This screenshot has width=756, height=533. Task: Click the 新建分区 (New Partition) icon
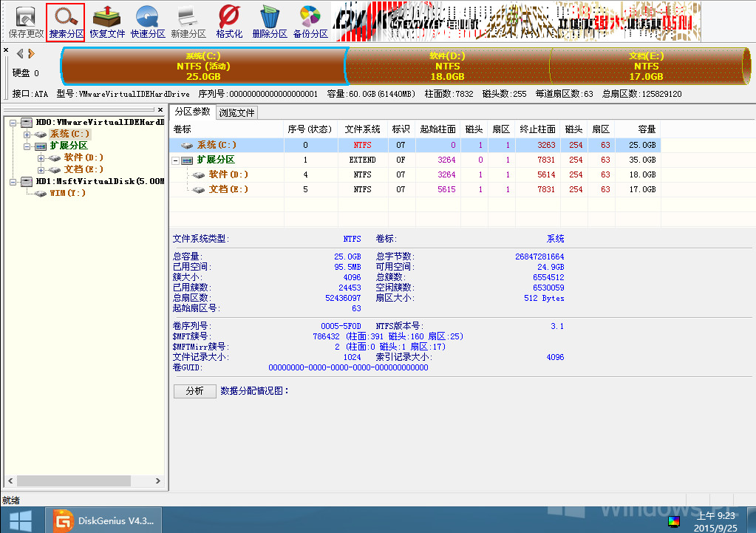[188, 21]
